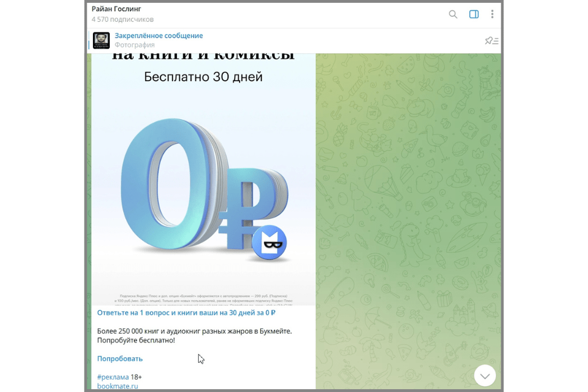Visit the bookmate.ru link
The width and height of the screenshot is (588, 392).
click(x=118, y=386)
